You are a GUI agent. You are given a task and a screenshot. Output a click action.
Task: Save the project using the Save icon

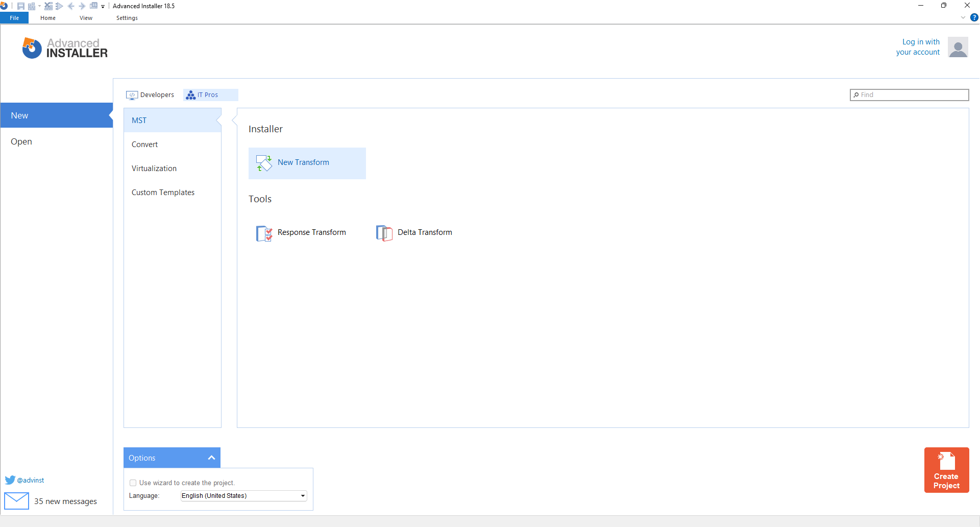[x=21, y=6]
